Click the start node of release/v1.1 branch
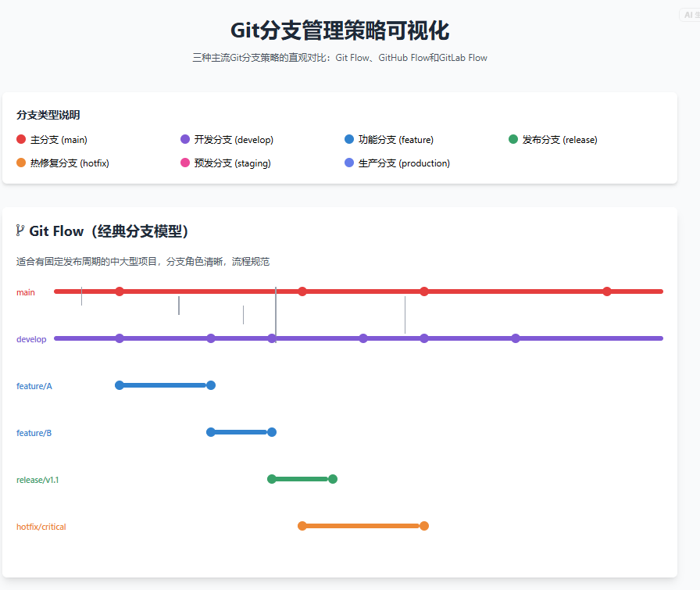This screenshot has height=590, width=700. point(271,479)
